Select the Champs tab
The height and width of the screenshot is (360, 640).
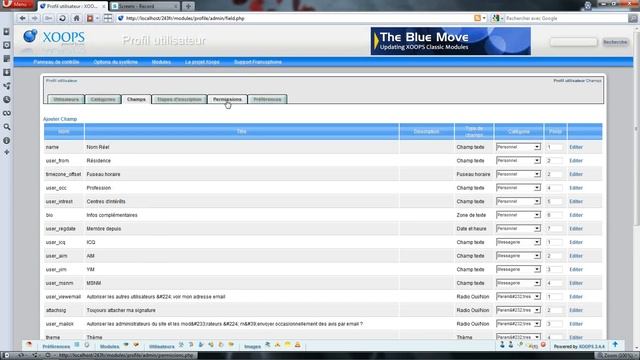[x=136, y=99]
